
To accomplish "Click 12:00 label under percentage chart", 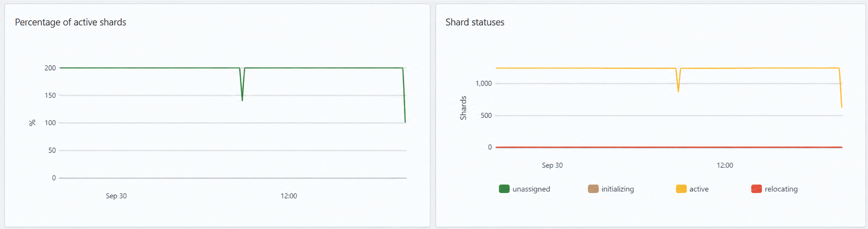I will point(289,196).
